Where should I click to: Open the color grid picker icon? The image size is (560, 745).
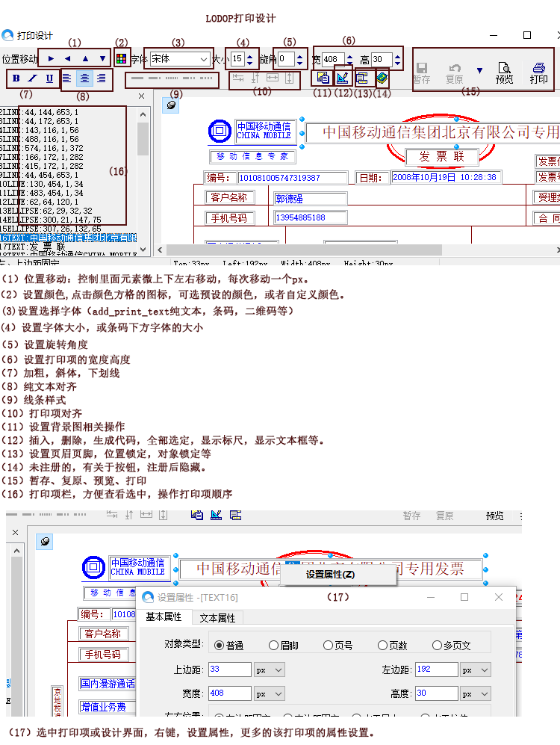[x=121, y=58]
